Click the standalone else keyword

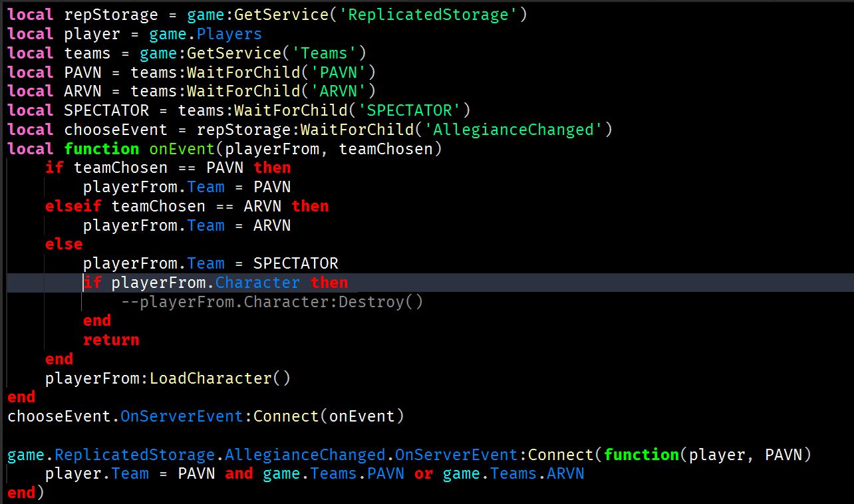click(64, 244)
